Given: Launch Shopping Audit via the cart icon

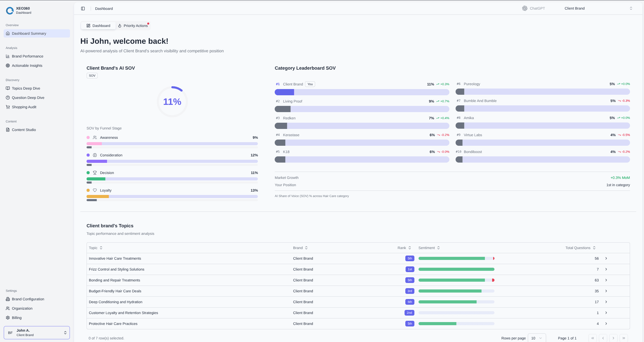Looking at the screenshot, I should [x=8, y=107].
